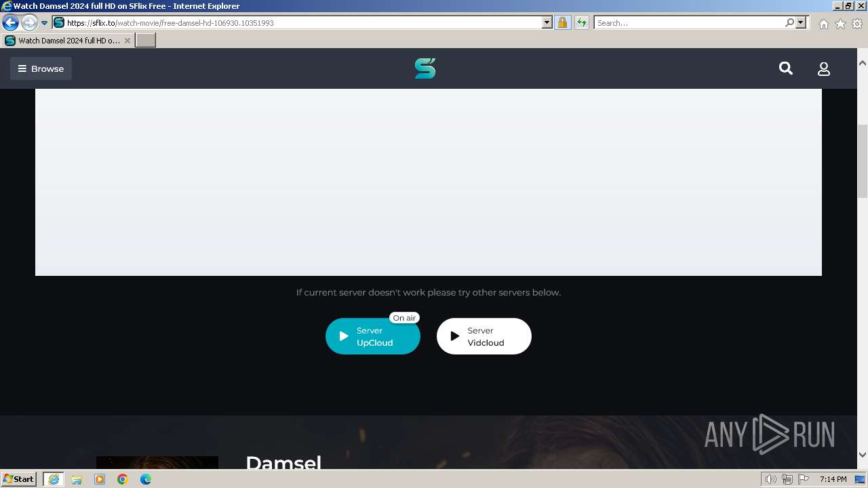Open the Windows Start button

coord(19,479)
